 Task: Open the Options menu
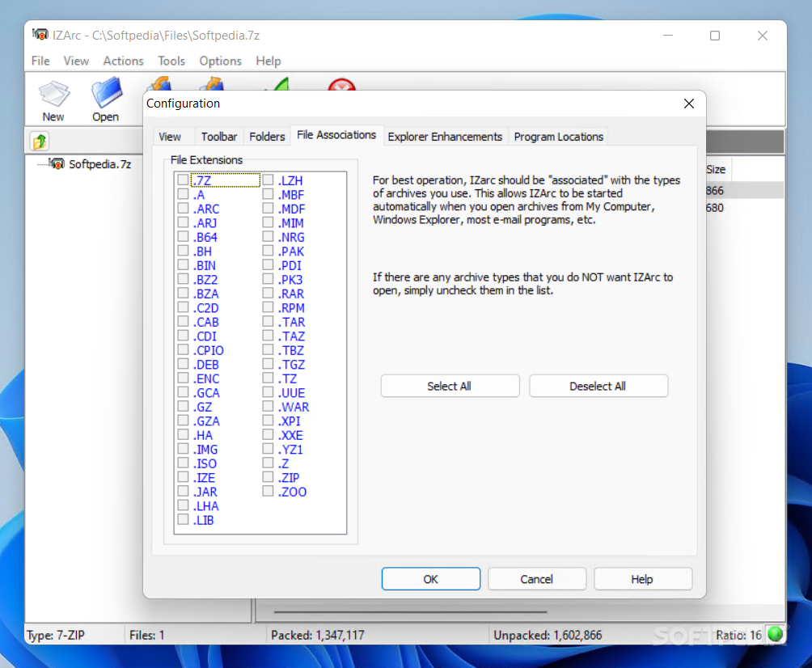pos(221,61)
